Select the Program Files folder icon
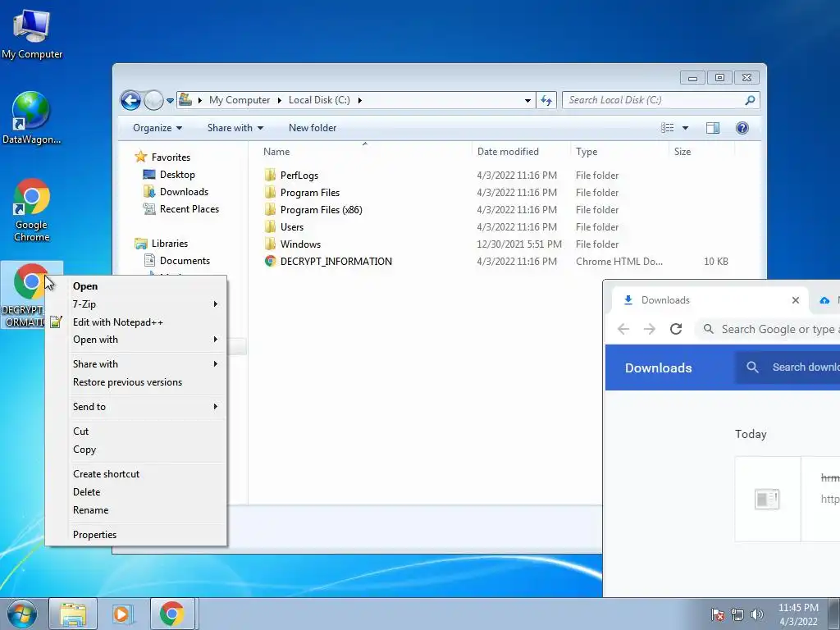This screenshot has height=630, width=840. [x=270, y=192]
